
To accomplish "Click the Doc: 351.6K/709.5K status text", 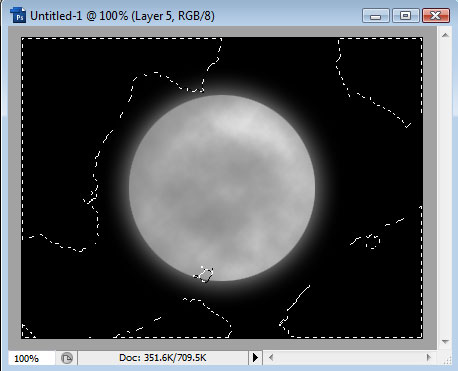I will (x=163, y=358).
